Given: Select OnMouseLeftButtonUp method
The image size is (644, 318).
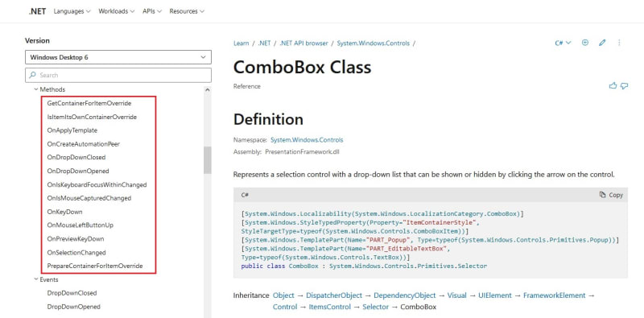Looking at the screenshot, I should pos(80,225).
